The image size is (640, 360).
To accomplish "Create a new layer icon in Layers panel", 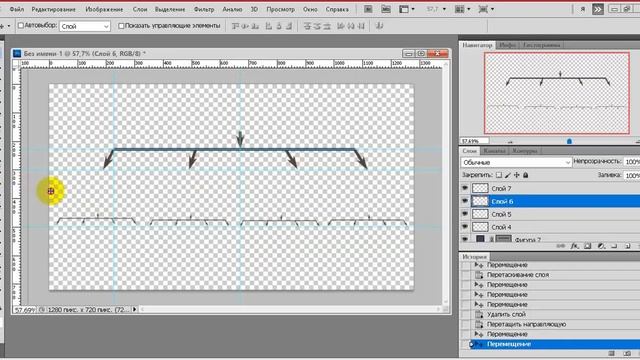I will (x=628, y=246).
